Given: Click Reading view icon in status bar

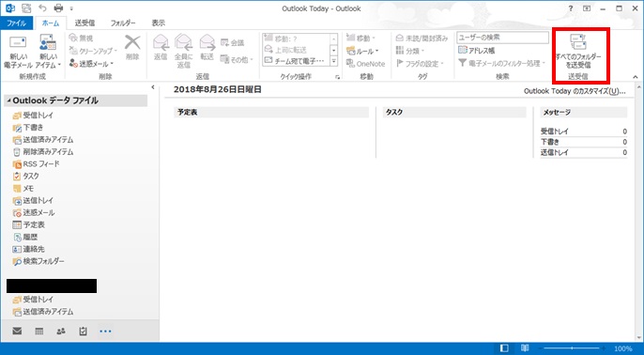Looking at the screenshot, I should [524, 348].
